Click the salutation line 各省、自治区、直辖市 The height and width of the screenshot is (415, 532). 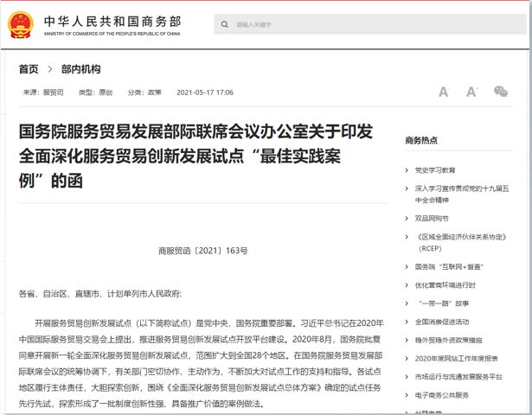[100, 294]
